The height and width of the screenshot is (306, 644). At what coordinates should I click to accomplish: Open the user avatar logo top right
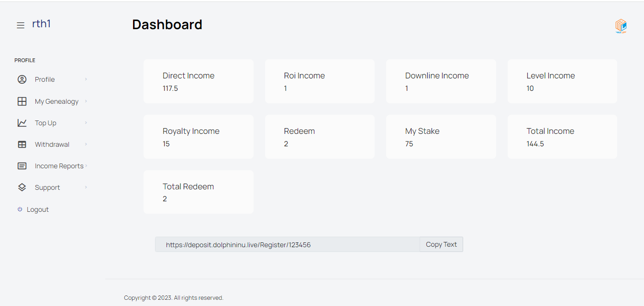tap(621, 26)
